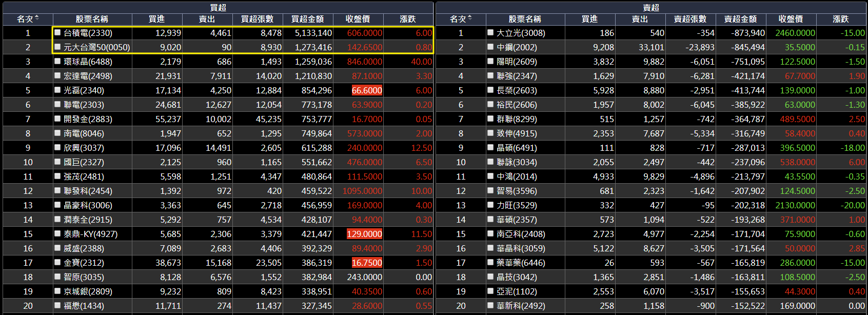Click stock name 亞泥(1102)
The height and width of the screenshot is (315, 868).
tap(517, 291)
